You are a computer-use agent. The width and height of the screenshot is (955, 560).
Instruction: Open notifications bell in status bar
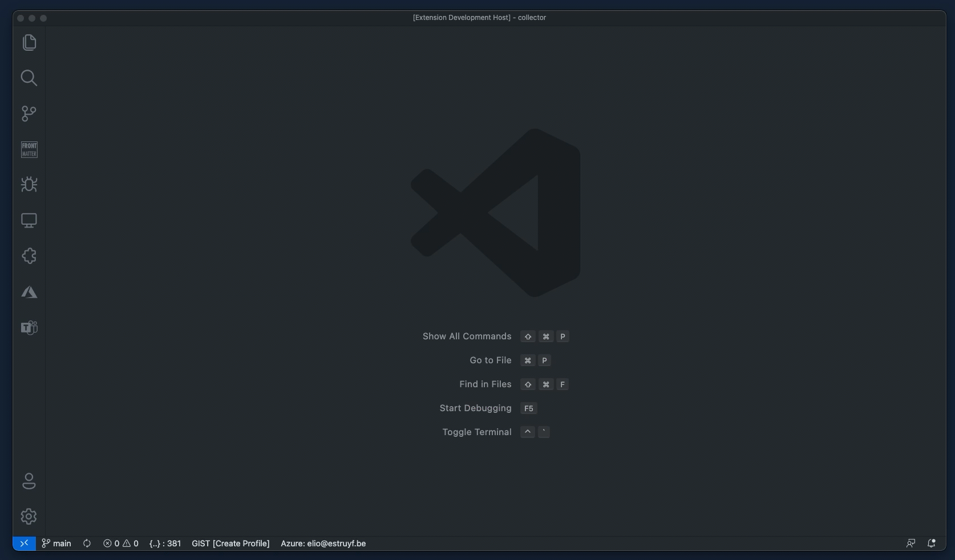pyautogui.click(x=932, y=543)
